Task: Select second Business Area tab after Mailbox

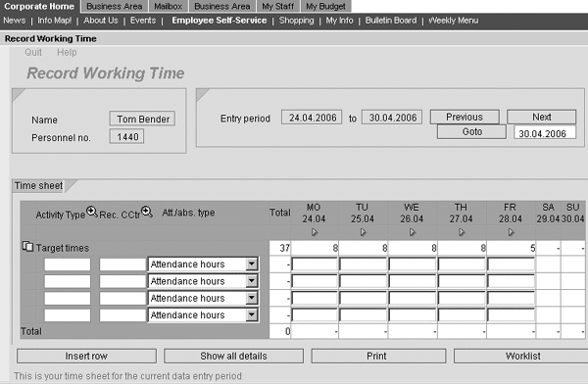Action: [222, 7]
